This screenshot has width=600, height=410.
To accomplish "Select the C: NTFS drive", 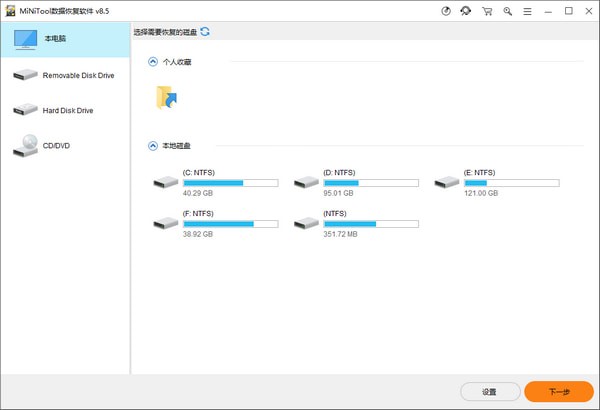I will (214, 182).
